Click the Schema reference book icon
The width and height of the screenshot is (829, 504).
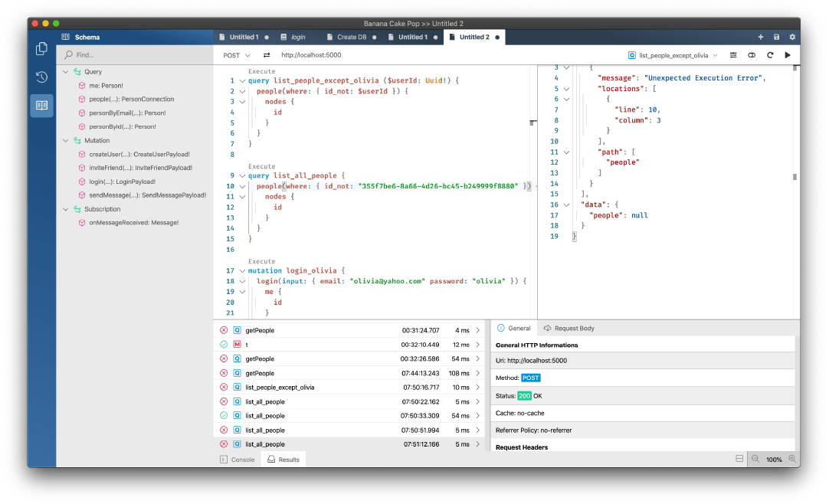coord(42,106)
